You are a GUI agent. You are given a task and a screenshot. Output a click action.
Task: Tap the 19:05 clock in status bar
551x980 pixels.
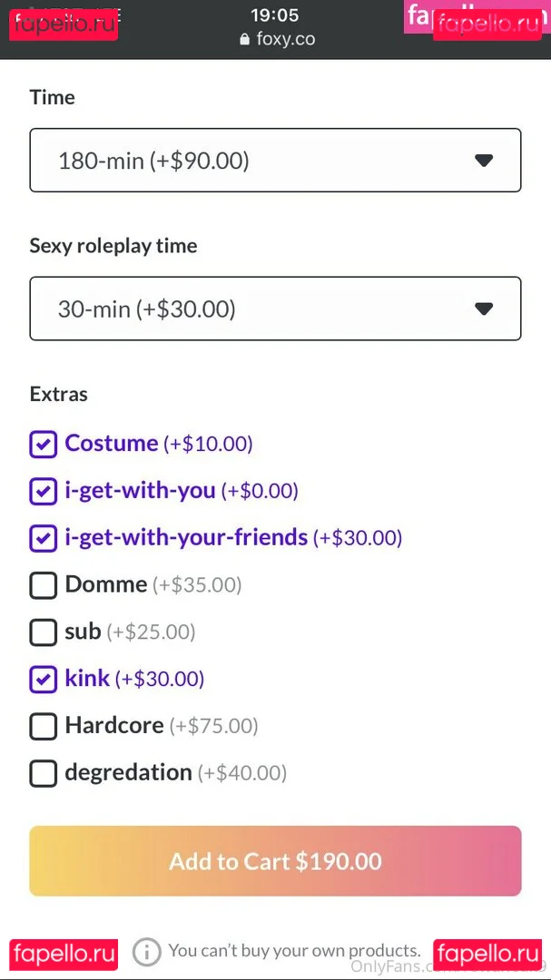[x=274, y=15]
